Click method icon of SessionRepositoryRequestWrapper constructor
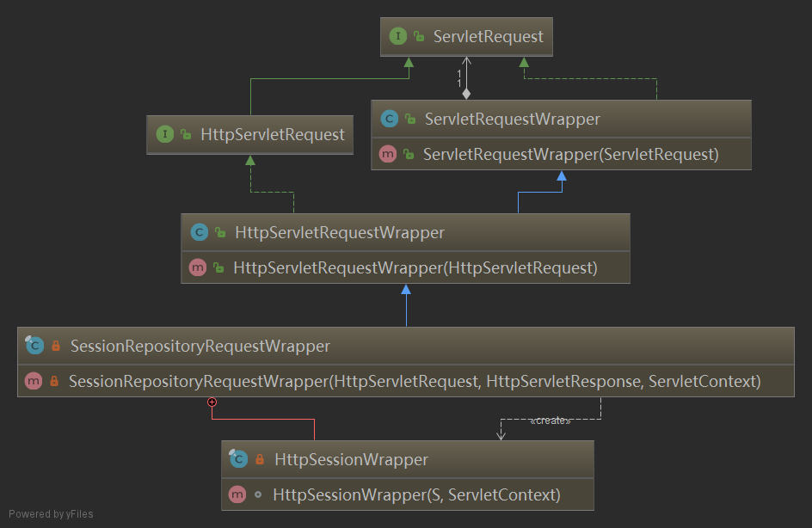The height and width of the screenshot is (528, 812). [x=34, y=381]
